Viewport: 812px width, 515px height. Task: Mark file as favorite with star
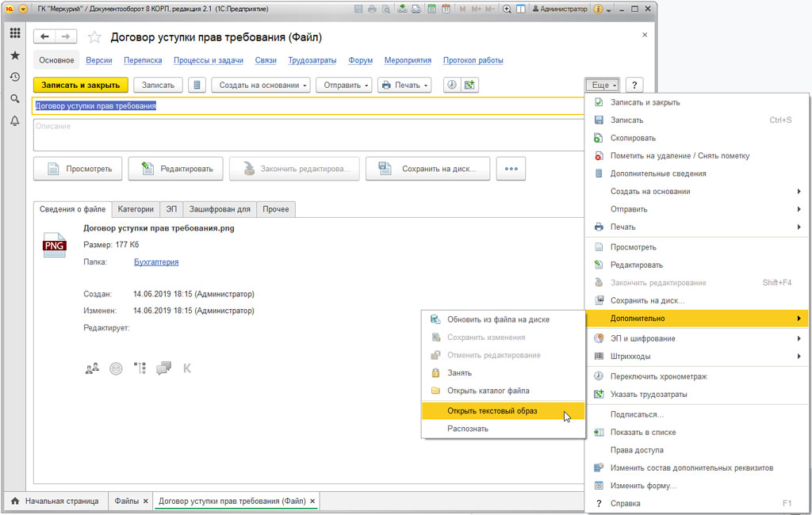94,37
